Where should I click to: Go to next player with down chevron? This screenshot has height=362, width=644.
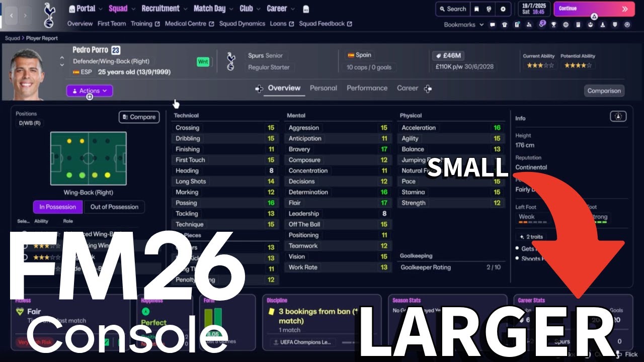point(62,65)
